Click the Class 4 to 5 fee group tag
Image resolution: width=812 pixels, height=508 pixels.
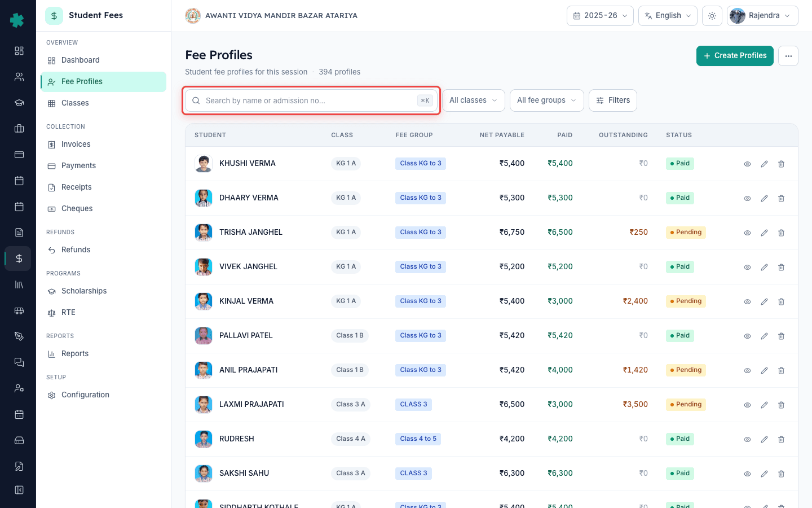(418, 439)
